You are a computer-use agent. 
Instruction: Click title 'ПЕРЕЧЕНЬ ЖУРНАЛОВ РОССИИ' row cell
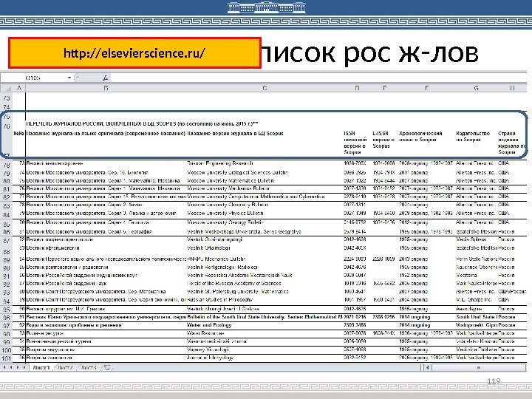tap(142, 123)
